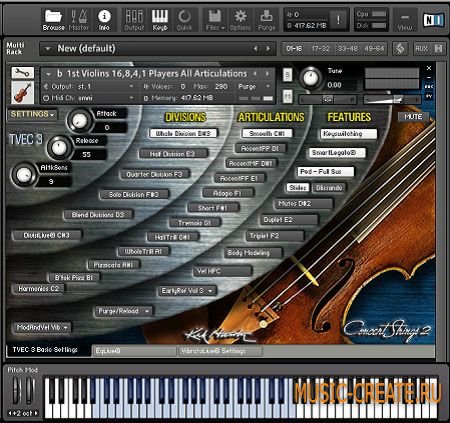The image size is (450, 423).
Task: Solo the 1st Violins instrument
Action: (287, 75)
